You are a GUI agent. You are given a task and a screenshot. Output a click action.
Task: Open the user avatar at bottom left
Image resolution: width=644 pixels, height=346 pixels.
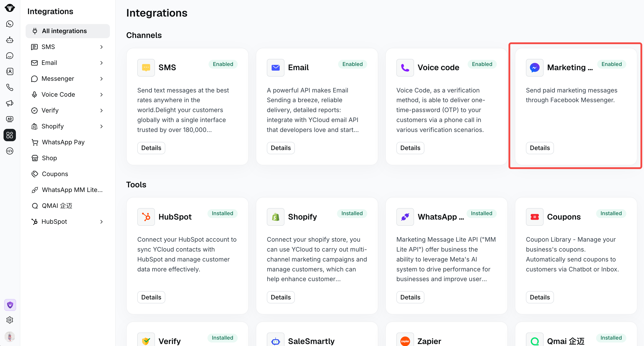[x=10, y=337]
